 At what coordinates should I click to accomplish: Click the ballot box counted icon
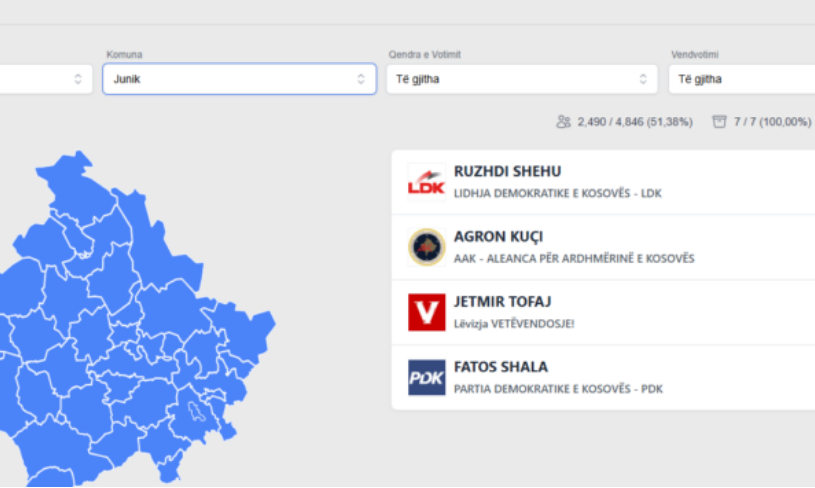[719, 122]
